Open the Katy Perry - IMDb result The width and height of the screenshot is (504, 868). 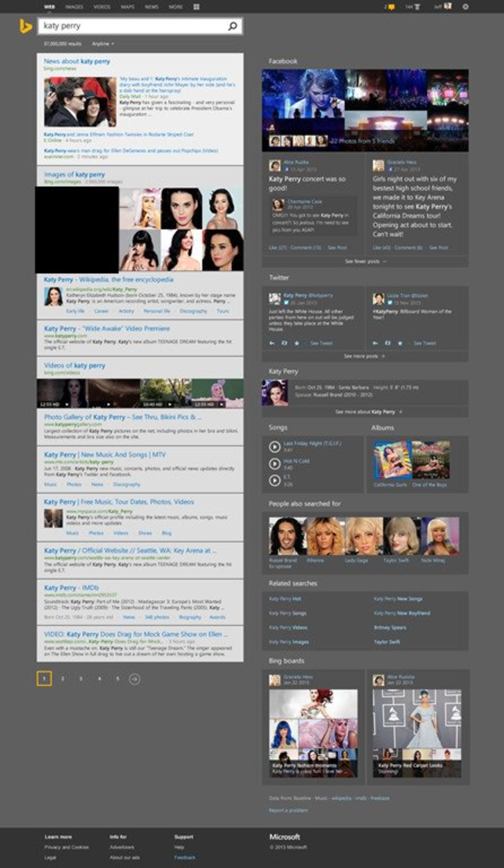71,588
